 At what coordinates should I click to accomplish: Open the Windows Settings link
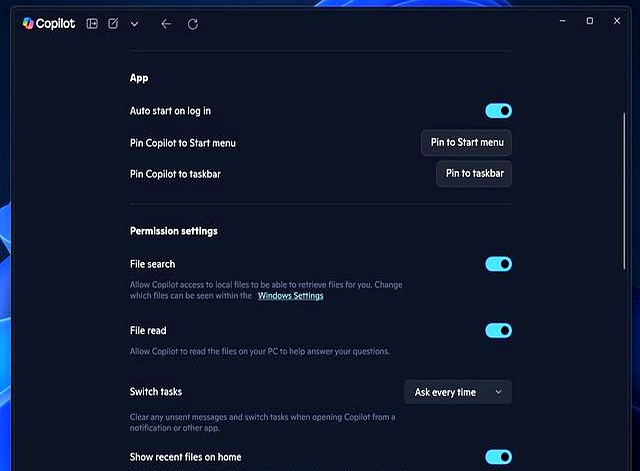(290, 296)
